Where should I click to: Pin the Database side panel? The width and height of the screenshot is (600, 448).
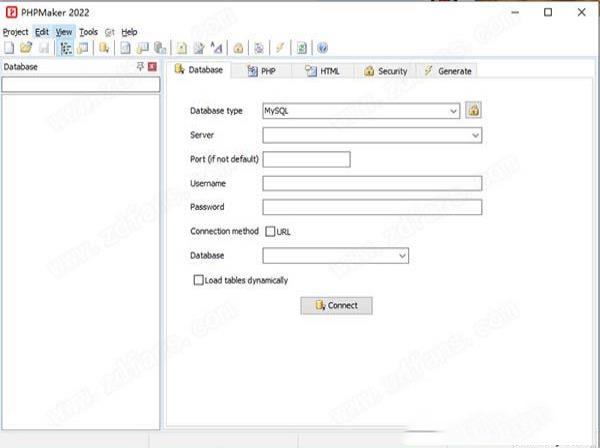pos(140,67)
